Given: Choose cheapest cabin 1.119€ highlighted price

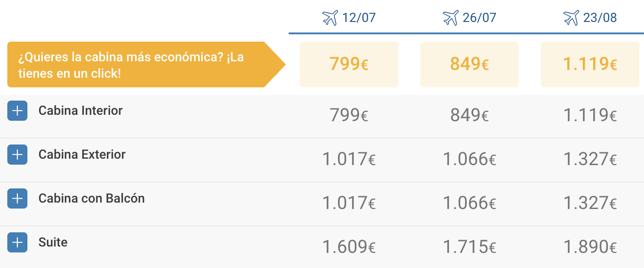Looking at the screenshot, I should click(590, 64).
